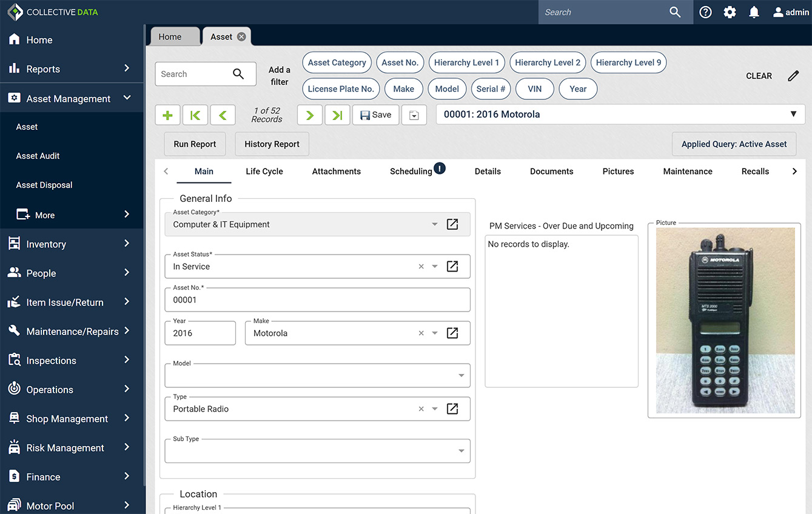
Task: Collapse the Asset Management sidebar section
Action: pos(127,98)
